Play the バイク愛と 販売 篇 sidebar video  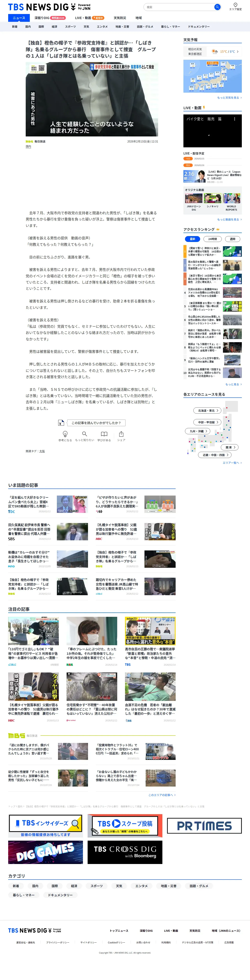(x=213, y=131)
